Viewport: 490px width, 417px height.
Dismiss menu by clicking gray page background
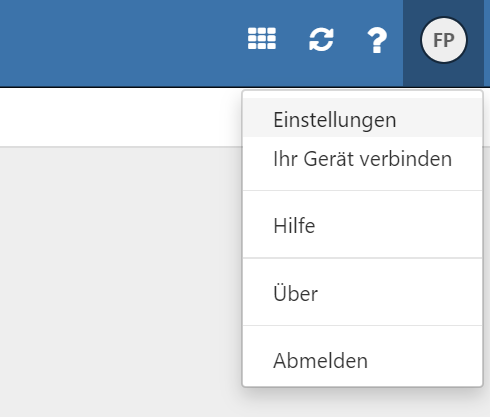[x=120, y=280]
